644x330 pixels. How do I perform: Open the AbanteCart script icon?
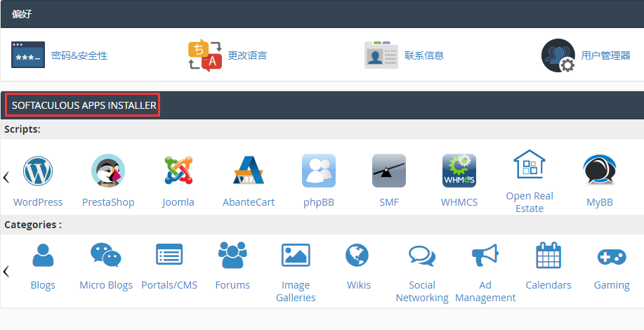pos(249,170)
